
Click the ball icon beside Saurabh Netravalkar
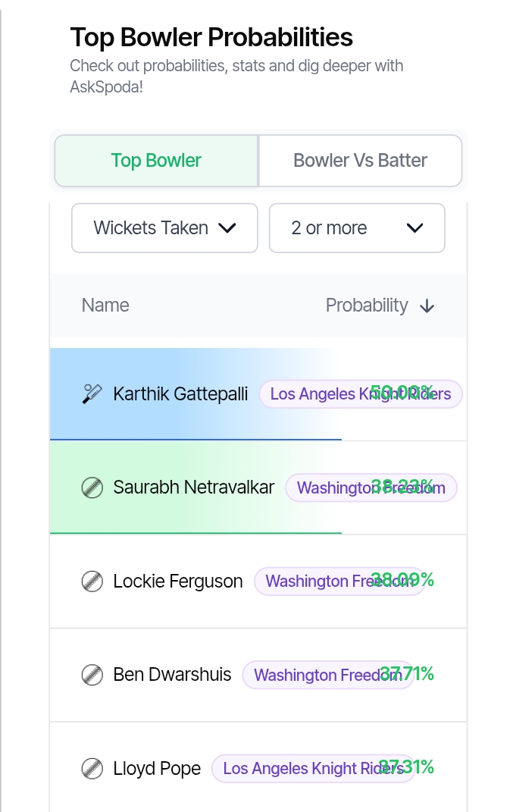[92, 488]
